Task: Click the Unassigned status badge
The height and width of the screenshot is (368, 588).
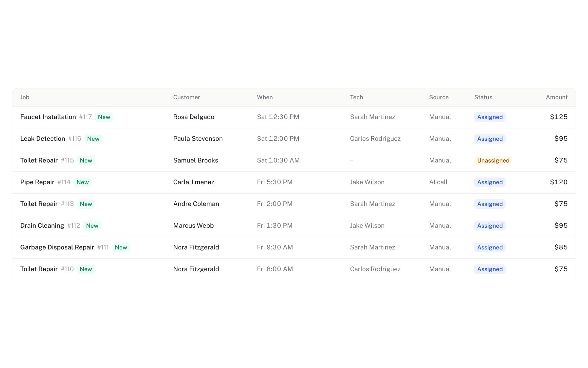Action: [x=493, y=161]
